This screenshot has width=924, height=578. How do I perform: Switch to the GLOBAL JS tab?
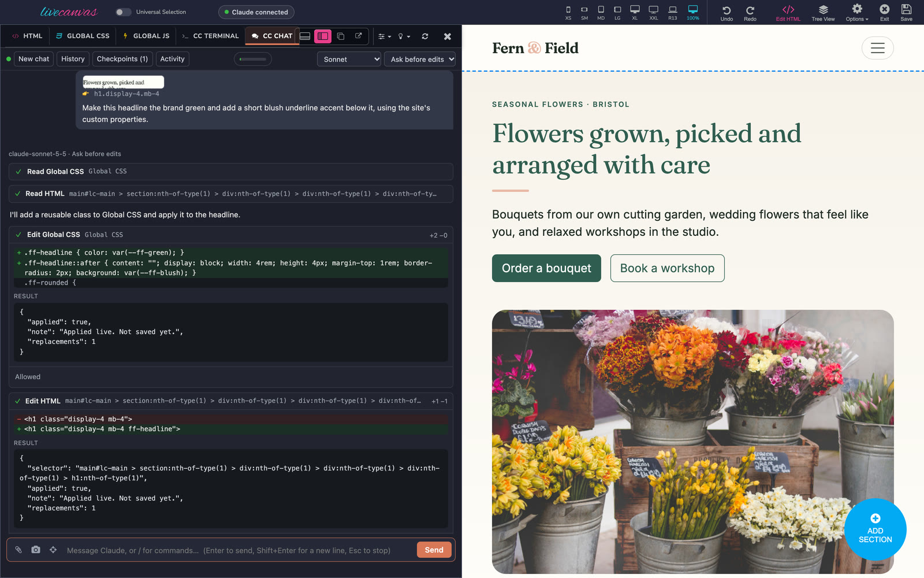pyautogui.click(x=146, y=36)
